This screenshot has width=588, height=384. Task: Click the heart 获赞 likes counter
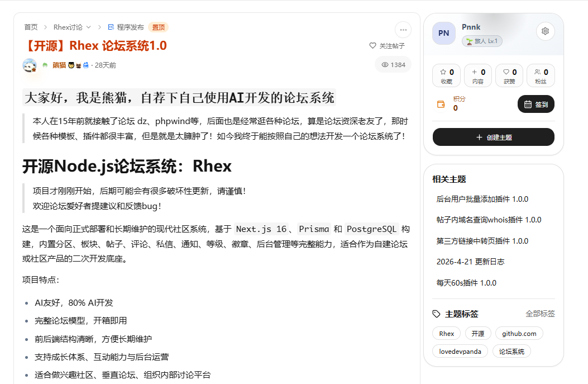(x=509, y=75)
